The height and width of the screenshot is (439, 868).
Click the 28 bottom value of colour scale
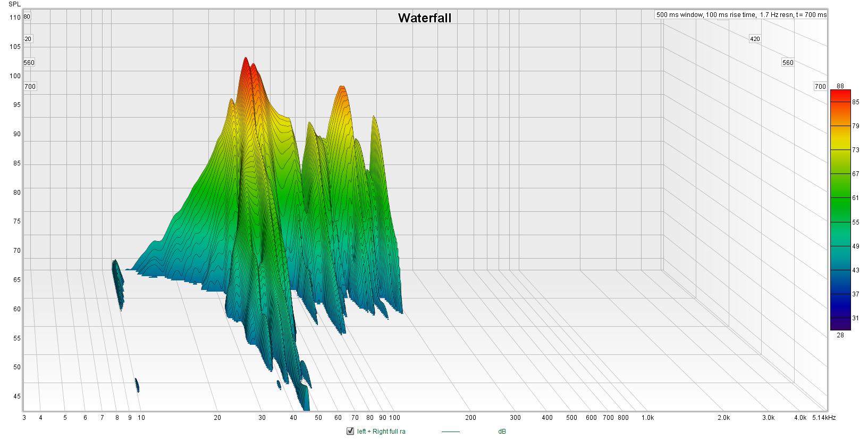840,335
